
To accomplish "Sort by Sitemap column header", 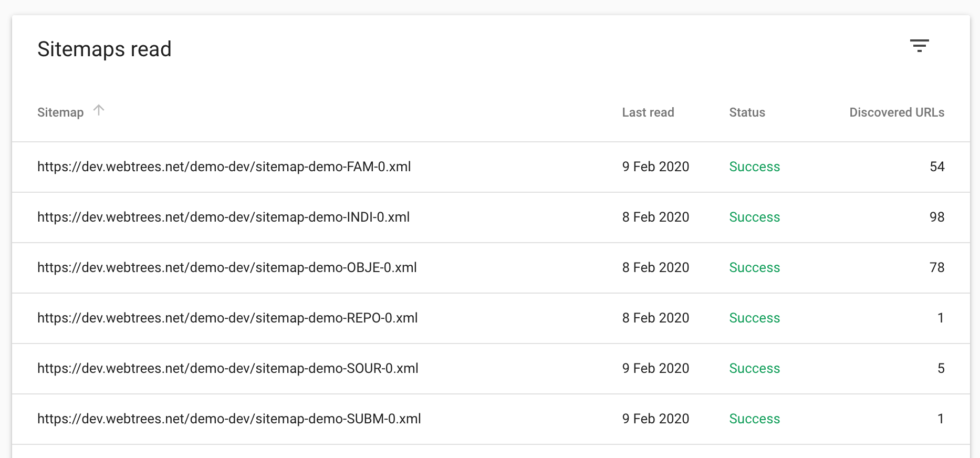I will [60, 112].
